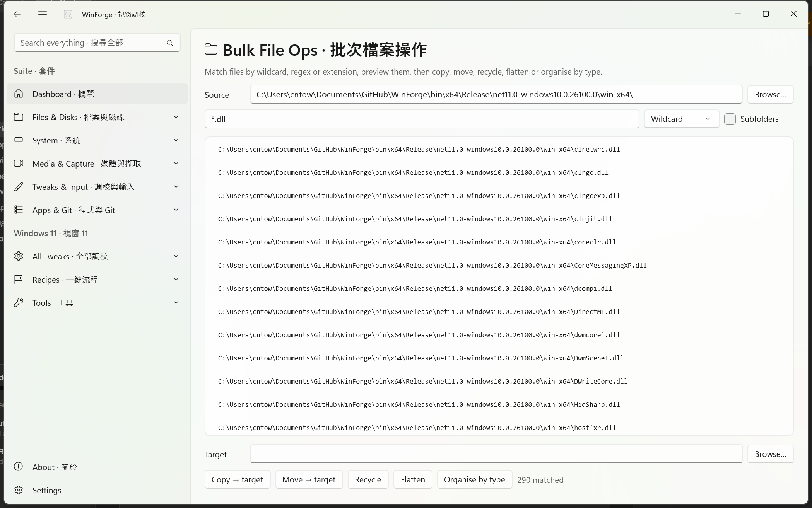Screen dimensions: 812x508
Task: Click the All Tweaks gear icon
Action: click(x=19, y=256)
